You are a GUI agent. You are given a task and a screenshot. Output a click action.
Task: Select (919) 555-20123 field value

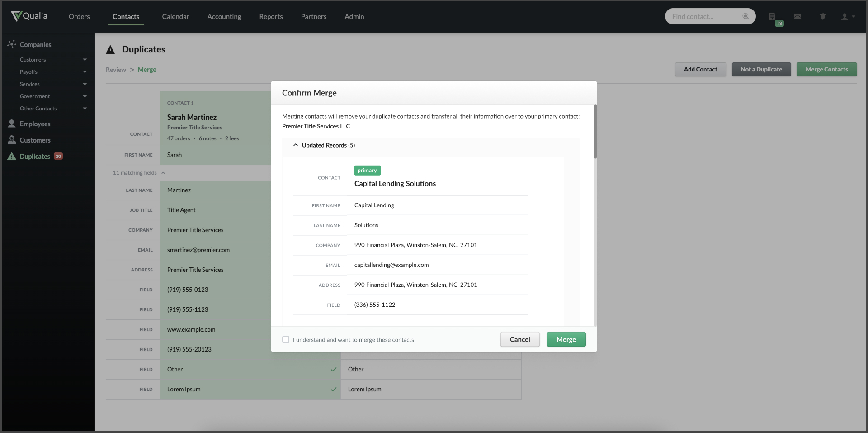[189, 349]
